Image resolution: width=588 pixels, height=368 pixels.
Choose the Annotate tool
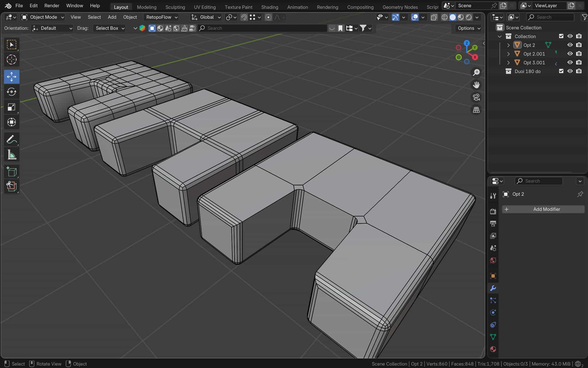tap(12, 140)
